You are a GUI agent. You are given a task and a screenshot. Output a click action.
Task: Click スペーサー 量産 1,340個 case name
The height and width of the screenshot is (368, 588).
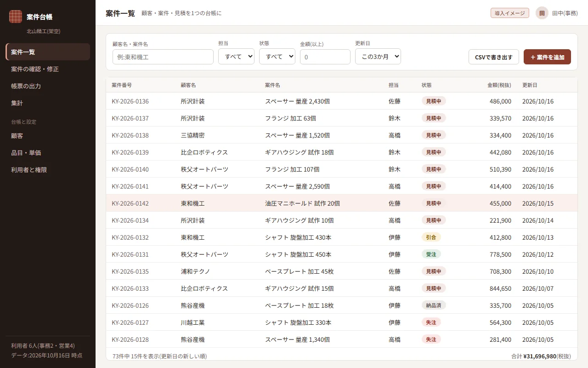(x=297, y=339)
